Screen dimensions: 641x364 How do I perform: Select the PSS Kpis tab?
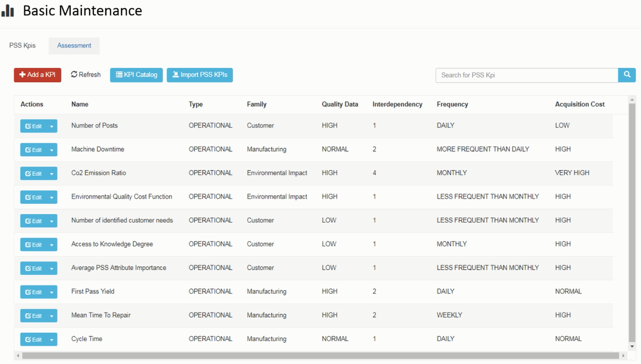click(22, 45)
